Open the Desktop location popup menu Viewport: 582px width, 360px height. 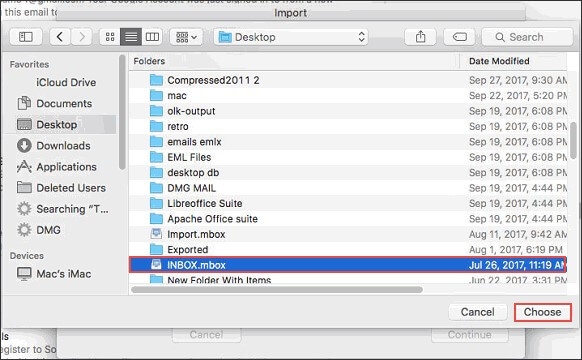(291, 37)
